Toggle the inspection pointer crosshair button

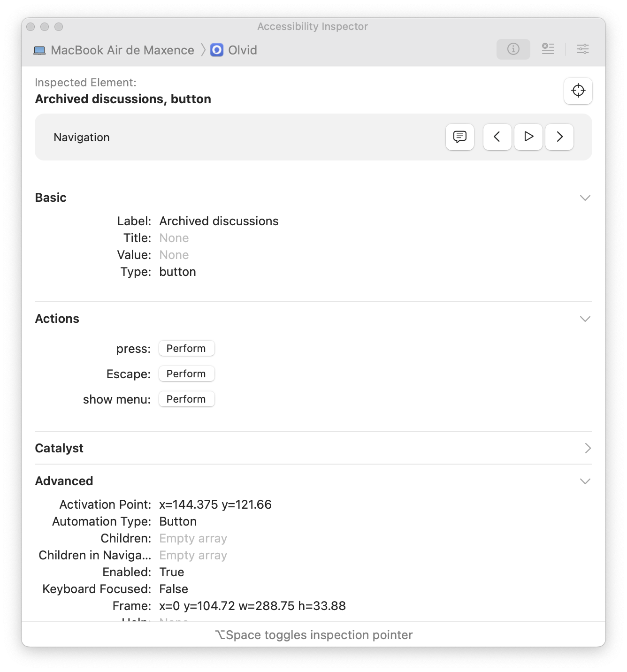tap(578, 91)
